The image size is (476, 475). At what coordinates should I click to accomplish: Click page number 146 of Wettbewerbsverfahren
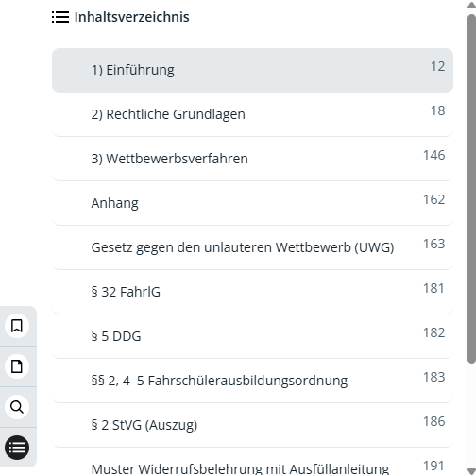point(433,155)
